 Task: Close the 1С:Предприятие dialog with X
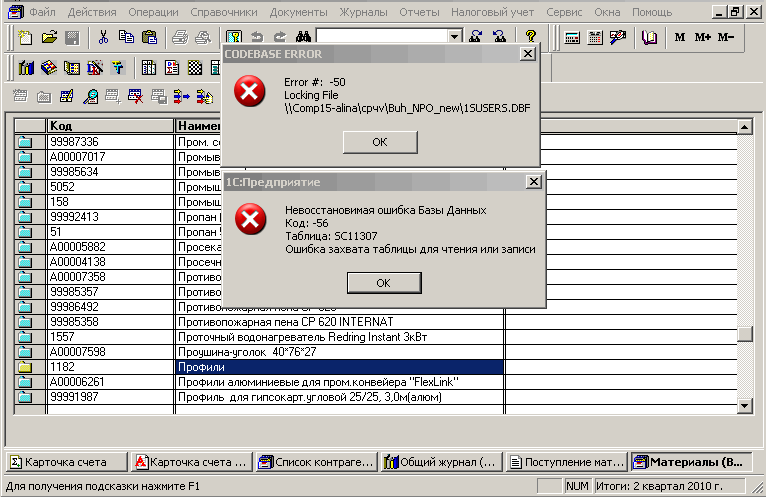tap(534, 182)
